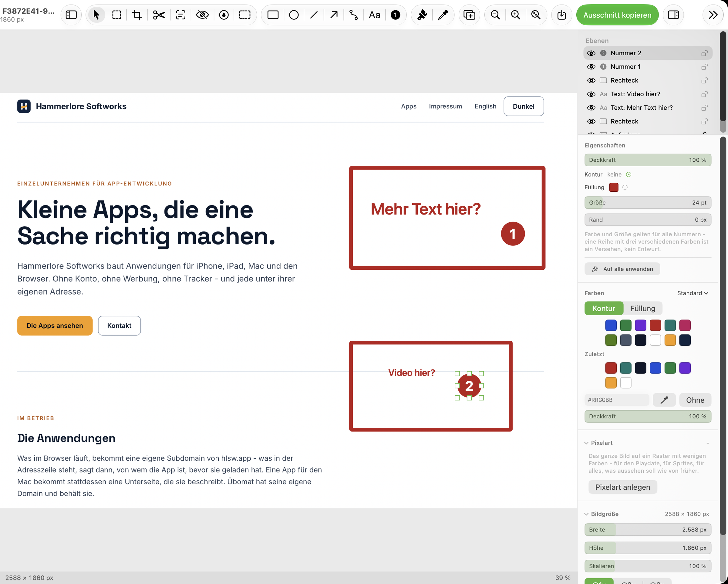This screenshot has width=728, height=584.
Task: Choose the arrow drawing tool
Action: 334,15
